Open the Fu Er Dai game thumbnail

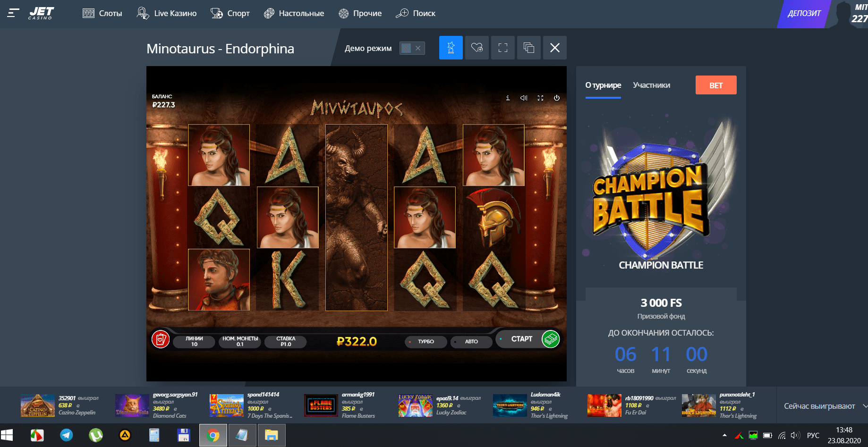(x=604, y=405)
